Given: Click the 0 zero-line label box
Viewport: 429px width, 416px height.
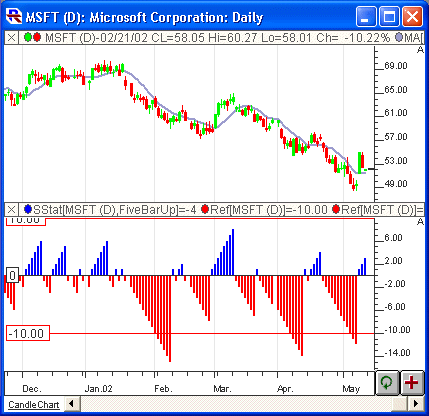Looking at the screenshot, I should (12, 275).
